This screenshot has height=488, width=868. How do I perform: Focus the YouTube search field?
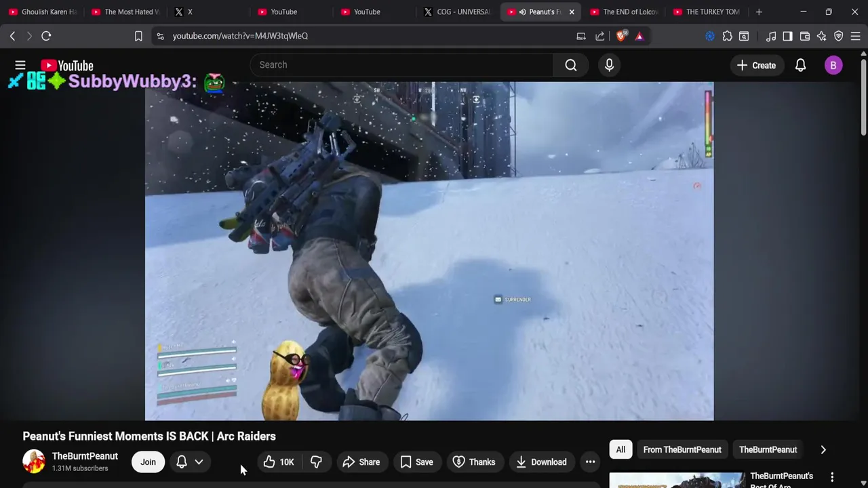pyautogui.click(x=402, y=65)
